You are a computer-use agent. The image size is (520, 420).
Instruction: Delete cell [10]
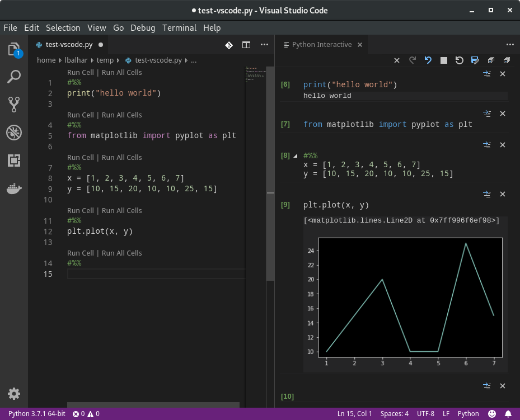[x=503, y=386]
